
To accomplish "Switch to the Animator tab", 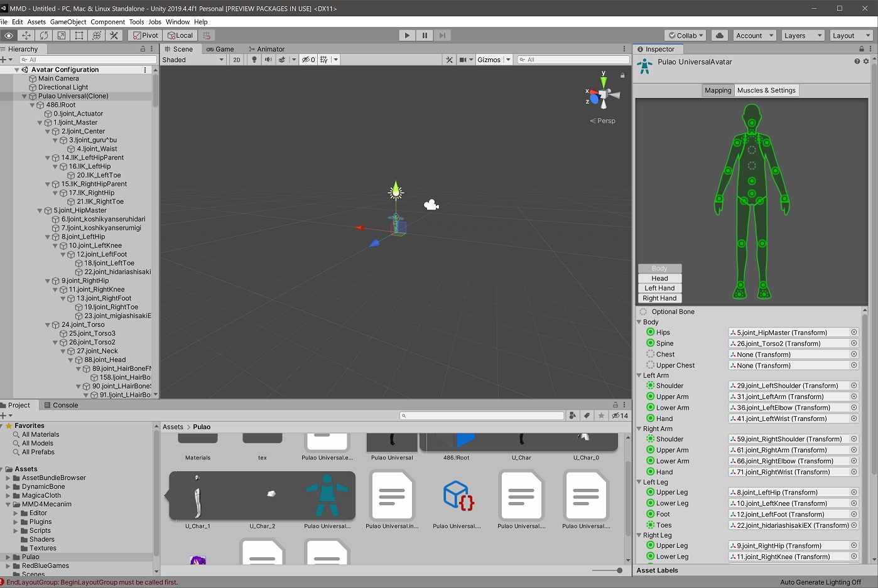I will (x=267, y=49).
